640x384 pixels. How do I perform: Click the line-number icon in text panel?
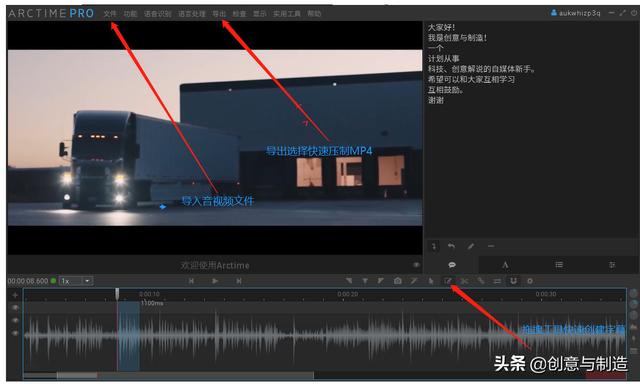point(434,246)
